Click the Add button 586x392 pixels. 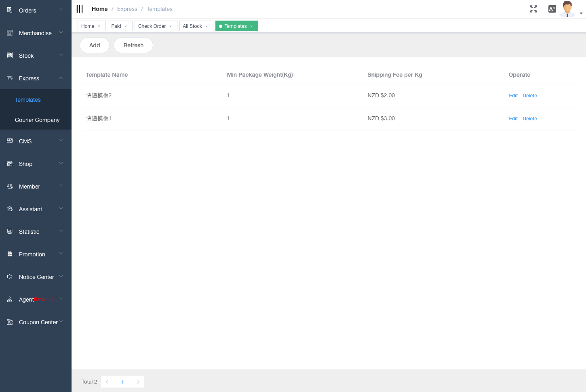(94, 45)
